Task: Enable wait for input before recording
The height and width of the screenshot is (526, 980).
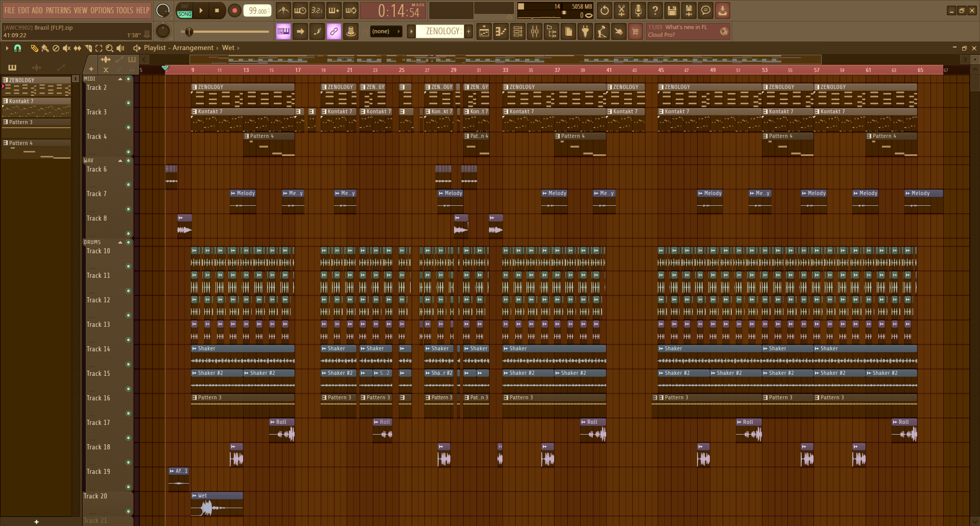Action: pos(300,10)
